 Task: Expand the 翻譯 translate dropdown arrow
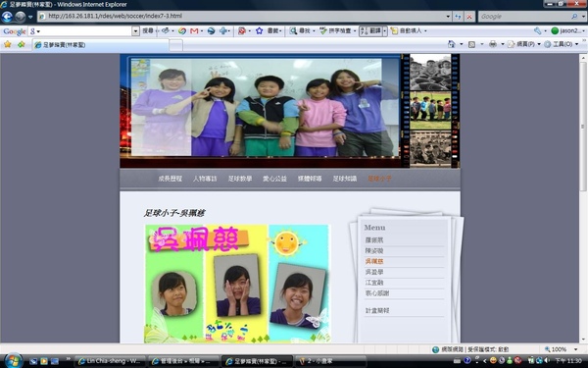(384, 30)
